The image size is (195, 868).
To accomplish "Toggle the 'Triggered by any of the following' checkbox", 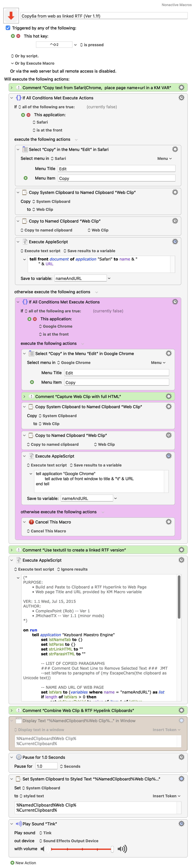I will pos(8,28).
